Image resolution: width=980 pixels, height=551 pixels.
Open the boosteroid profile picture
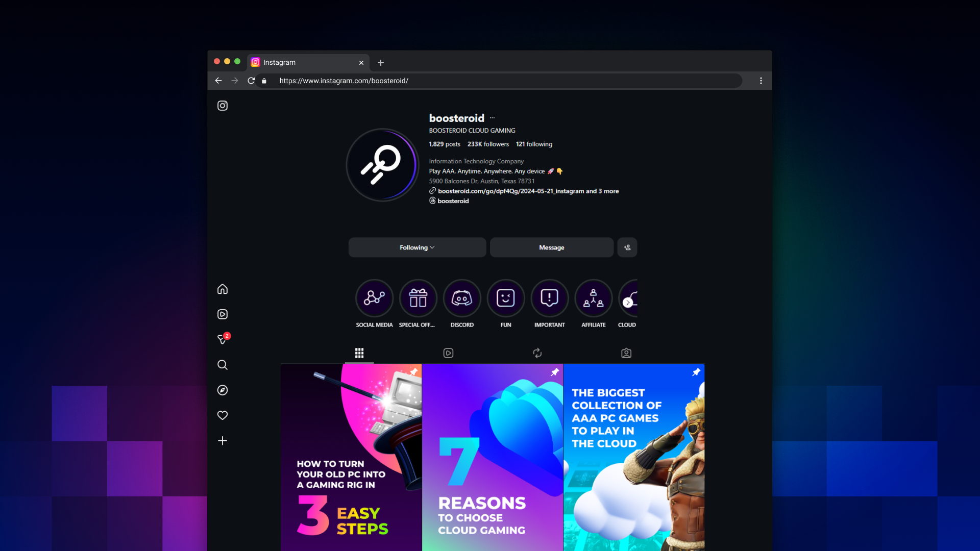382,165
